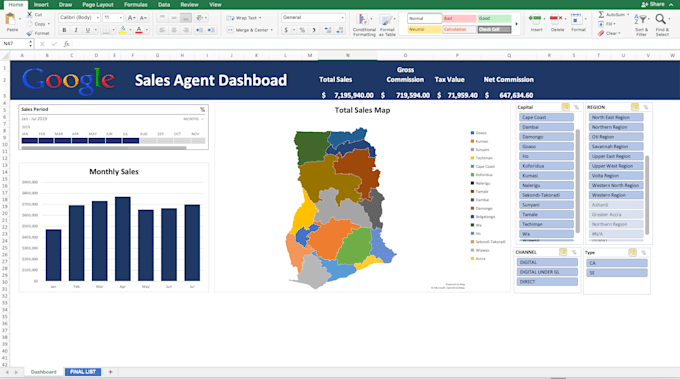Click the Delete cells icon

(557, 20)
